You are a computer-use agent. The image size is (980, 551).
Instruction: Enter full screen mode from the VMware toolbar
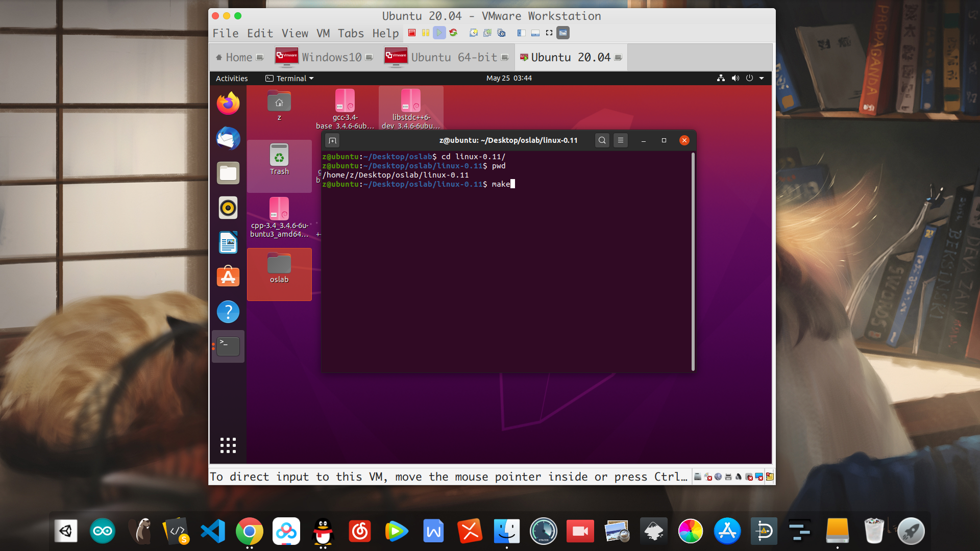point(549,33)
